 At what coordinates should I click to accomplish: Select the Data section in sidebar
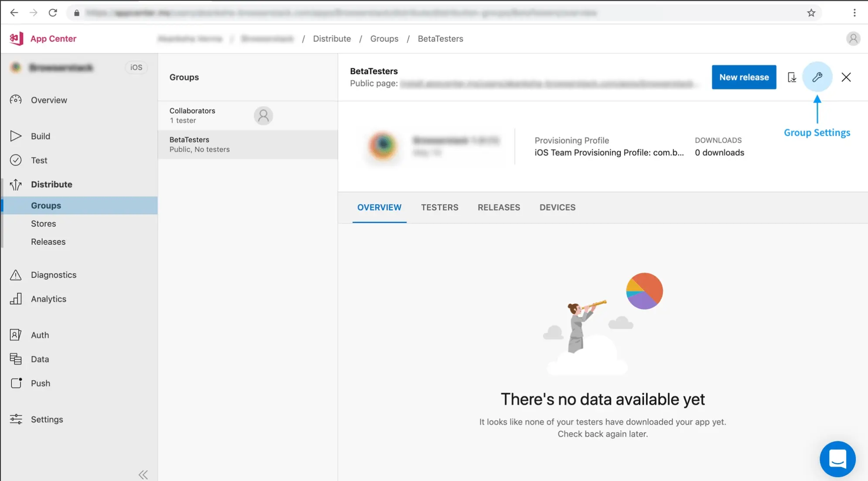pos(40,359)
